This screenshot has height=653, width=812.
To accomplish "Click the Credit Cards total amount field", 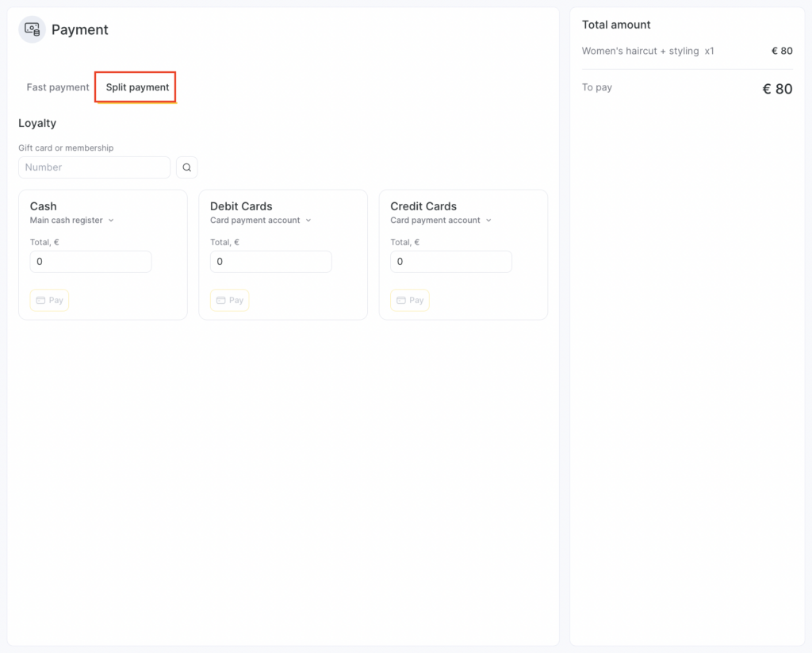I will coord(450,262).
